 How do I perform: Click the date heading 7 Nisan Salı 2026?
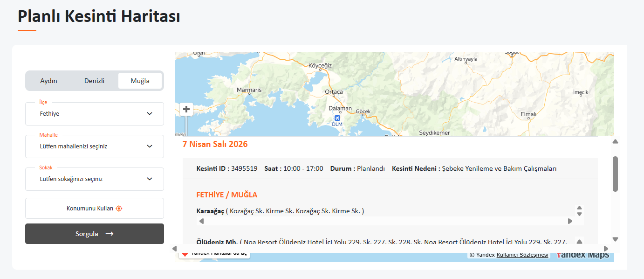(x=215, y=144)
